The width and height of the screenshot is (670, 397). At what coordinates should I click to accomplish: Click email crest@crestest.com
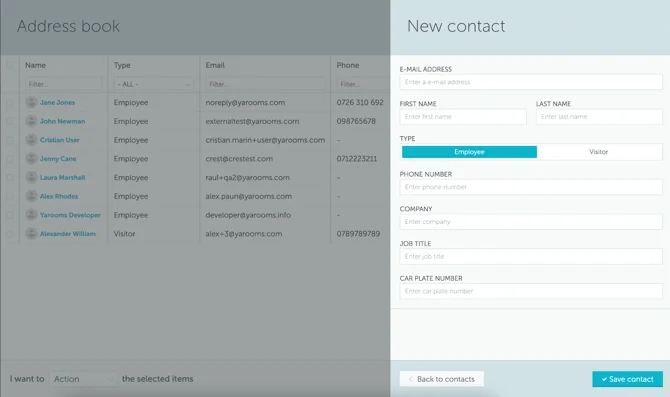tap(239, 159)
